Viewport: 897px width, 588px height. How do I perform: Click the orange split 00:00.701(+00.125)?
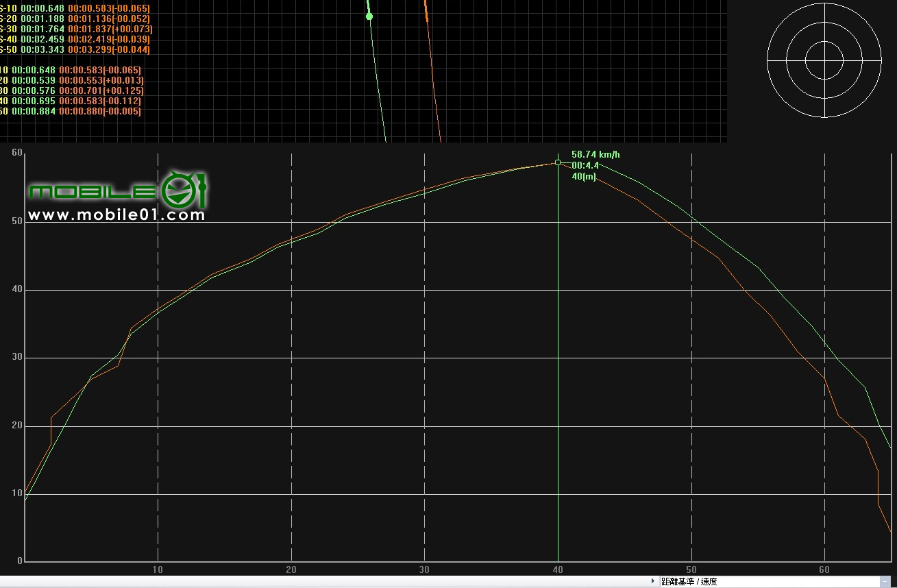[101, 90]
